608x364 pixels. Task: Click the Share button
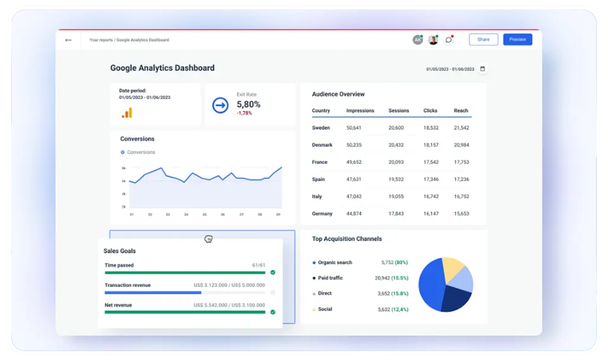(x=483, y=40)
